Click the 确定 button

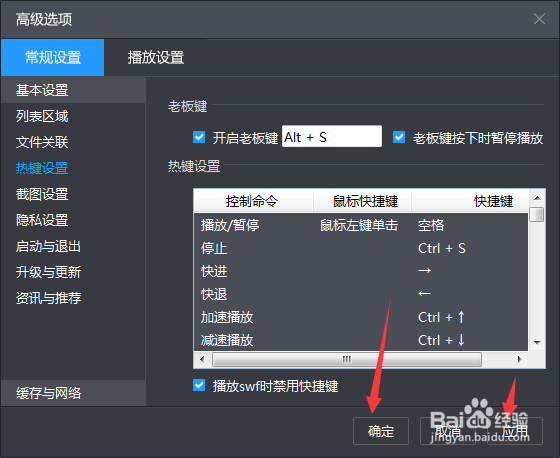[381, 431]
